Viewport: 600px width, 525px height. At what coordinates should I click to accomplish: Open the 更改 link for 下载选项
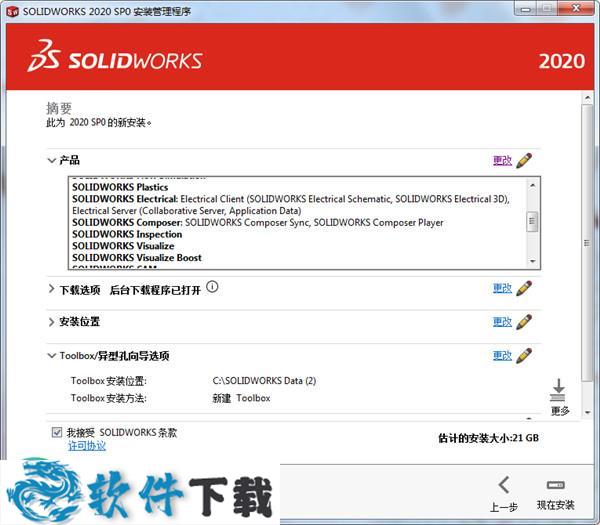(x=502, y=288)
